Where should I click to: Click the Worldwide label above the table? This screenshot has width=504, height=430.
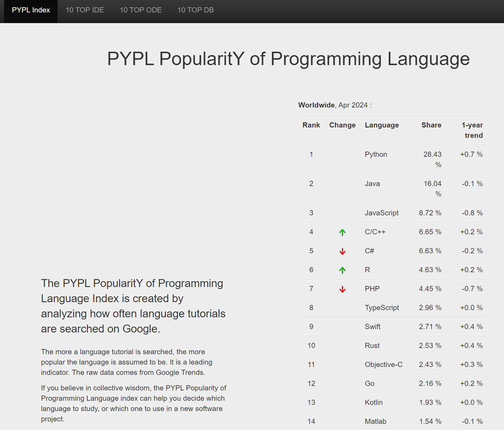316,105
